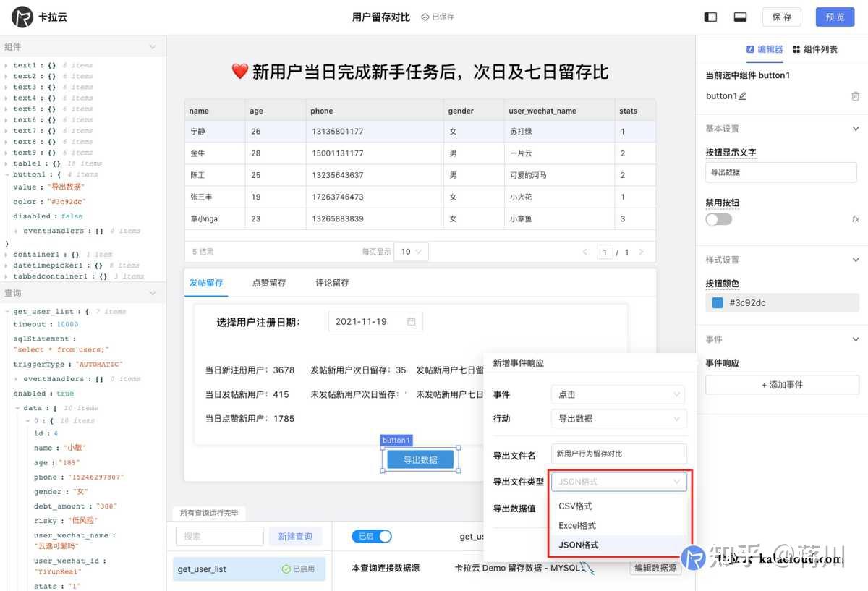The image size is (868, 591).
Task: Click the 搜索 search input field
Action: pos(220,537)
